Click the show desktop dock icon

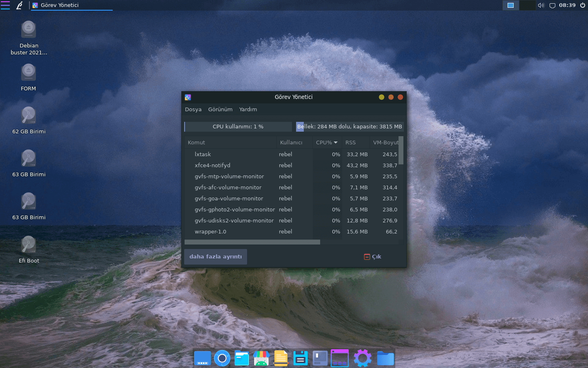(x=203, y=358)
